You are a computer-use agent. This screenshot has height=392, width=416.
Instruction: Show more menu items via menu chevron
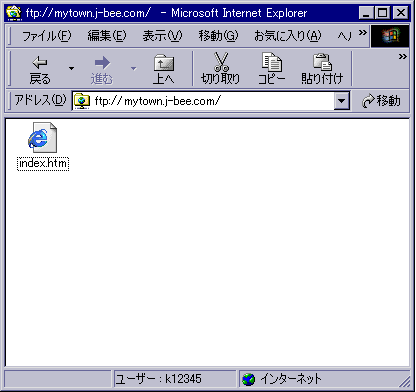[363, 32]
